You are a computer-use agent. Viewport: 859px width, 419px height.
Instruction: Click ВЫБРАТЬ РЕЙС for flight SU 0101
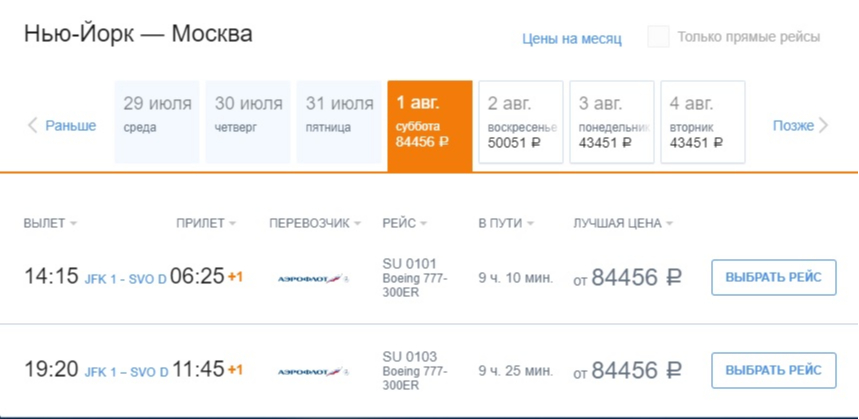click(774, 277)
